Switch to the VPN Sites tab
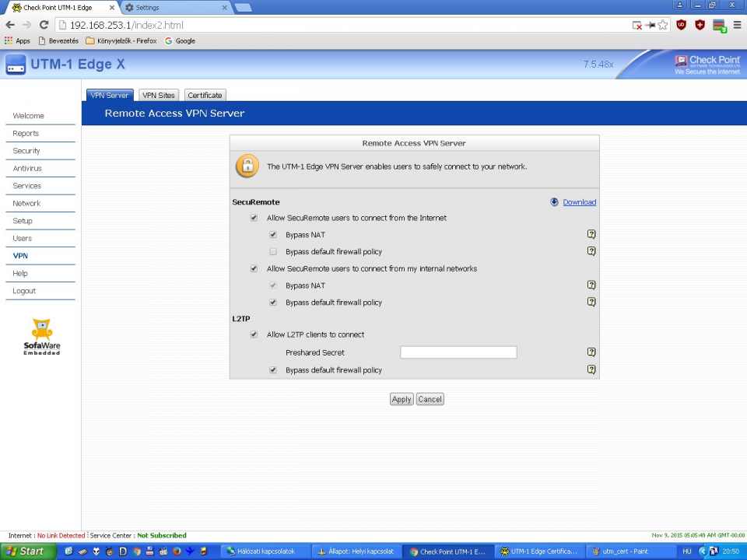The height and width of the screenshot is (560, 747). click(159, 95)
